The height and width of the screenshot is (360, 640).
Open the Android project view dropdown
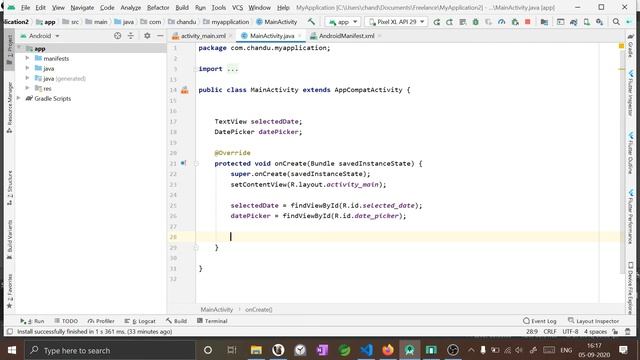point(40,36)
